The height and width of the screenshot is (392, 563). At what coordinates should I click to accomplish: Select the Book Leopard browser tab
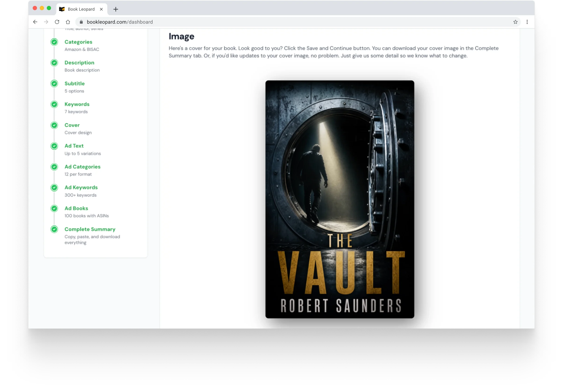pyautogui.click(x=82, y=9)
